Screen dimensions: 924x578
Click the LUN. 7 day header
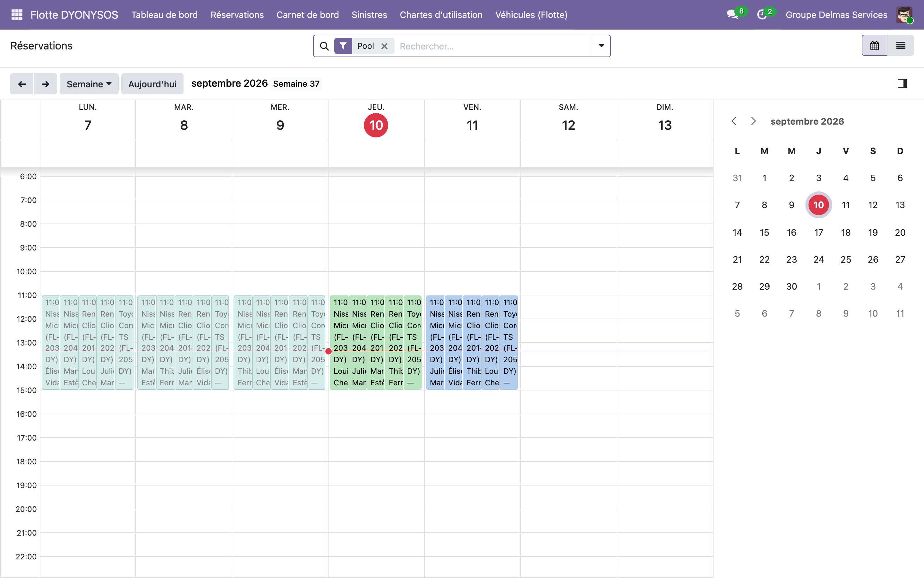click(x=88, y=119)
